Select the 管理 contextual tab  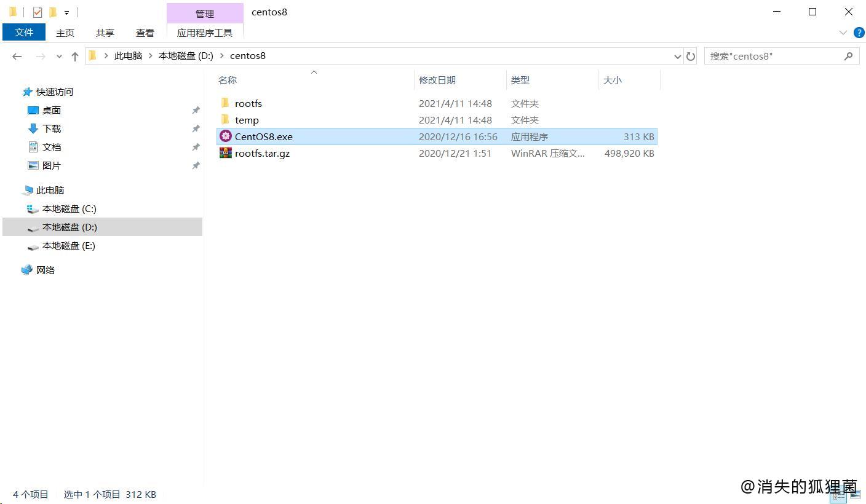tap(205, 14)
